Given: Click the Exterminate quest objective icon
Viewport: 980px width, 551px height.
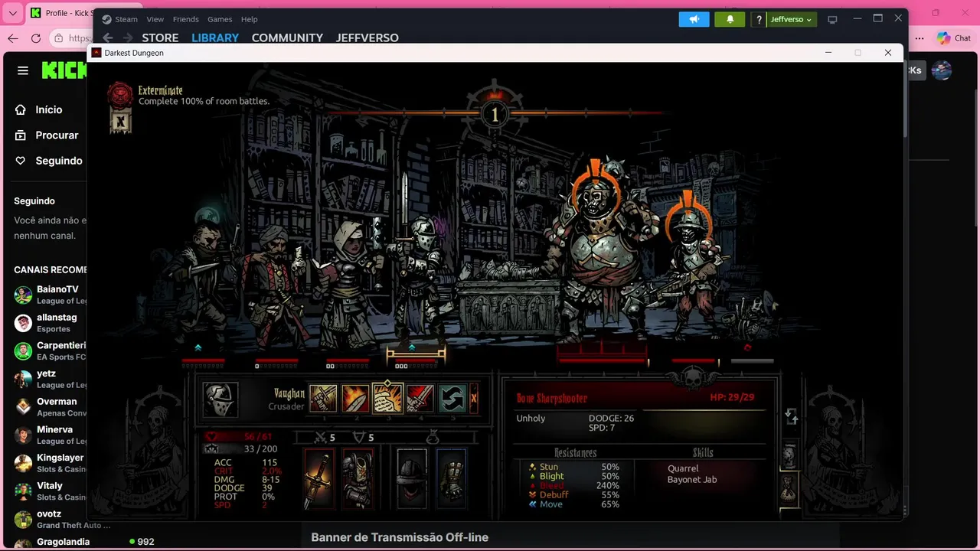Looking at the screenshot, I should click(120, 95).
